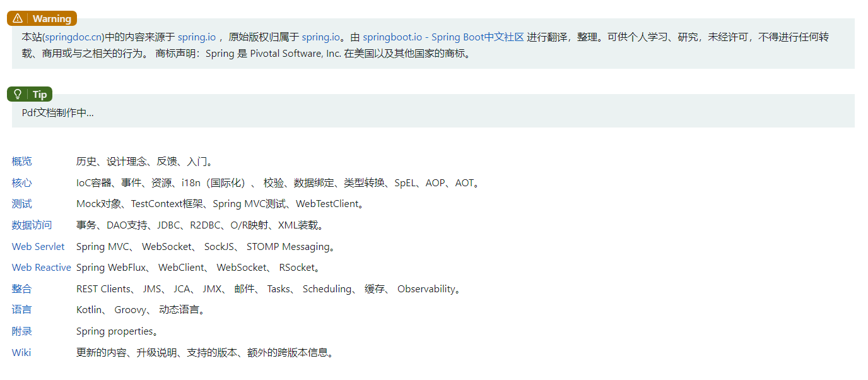Screen dimensions: 868x380
Task: Open the 语言 section link
Action: [21, 310]
